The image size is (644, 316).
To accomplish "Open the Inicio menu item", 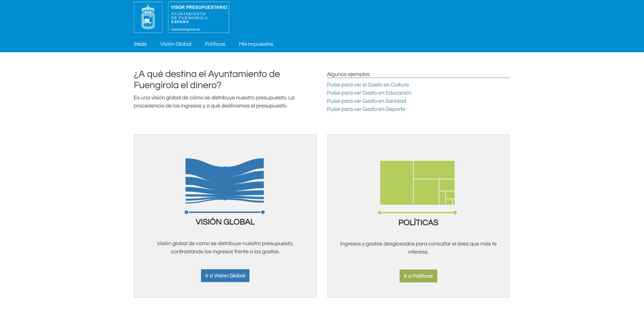I will pyautogui.click(x=140, y=44).
